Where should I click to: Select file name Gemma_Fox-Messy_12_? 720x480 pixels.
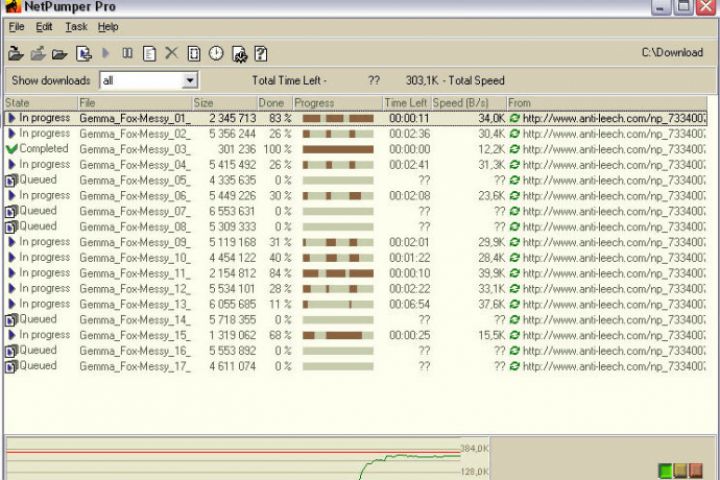click(x=135, y=289)
